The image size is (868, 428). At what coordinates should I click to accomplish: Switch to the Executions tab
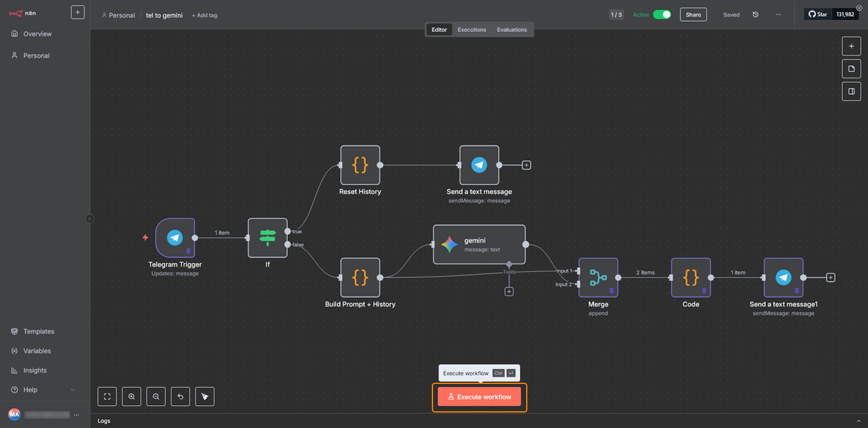point(472,30)
